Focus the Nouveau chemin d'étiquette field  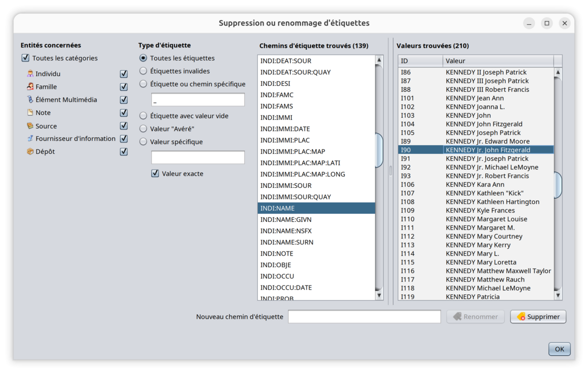pos(364,317)
